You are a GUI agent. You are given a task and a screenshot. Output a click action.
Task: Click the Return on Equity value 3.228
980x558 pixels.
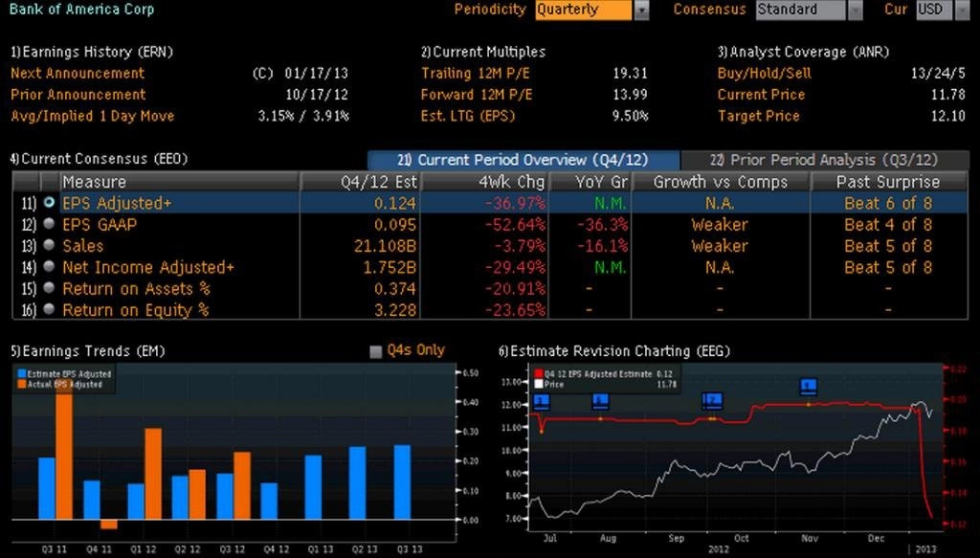tap(395, 310)
